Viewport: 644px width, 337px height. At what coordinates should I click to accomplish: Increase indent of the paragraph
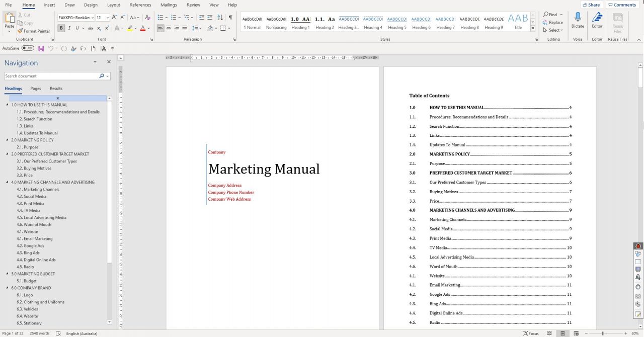coord(200,17)
